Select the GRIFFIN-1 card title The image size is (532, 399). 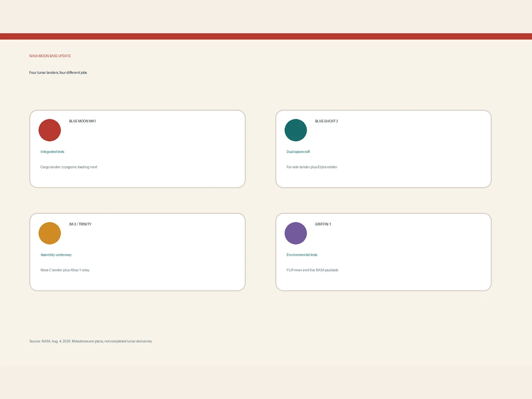[x=323, y=224]
